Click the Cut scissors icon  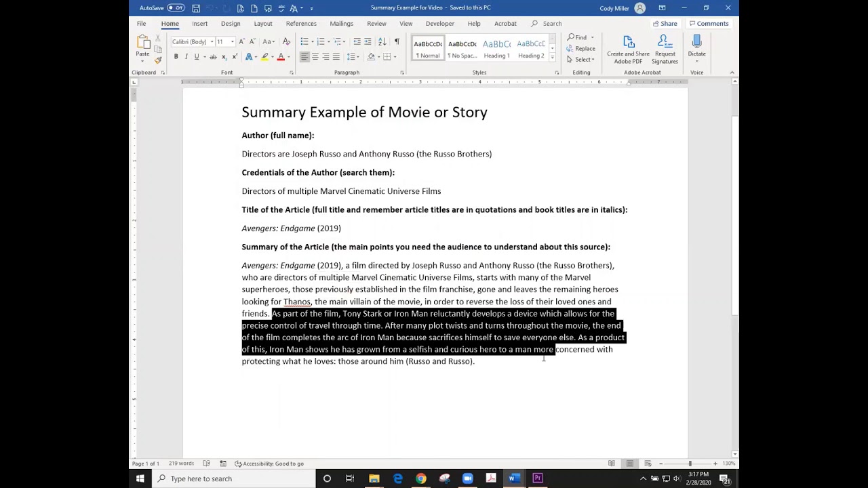(158, 39)
